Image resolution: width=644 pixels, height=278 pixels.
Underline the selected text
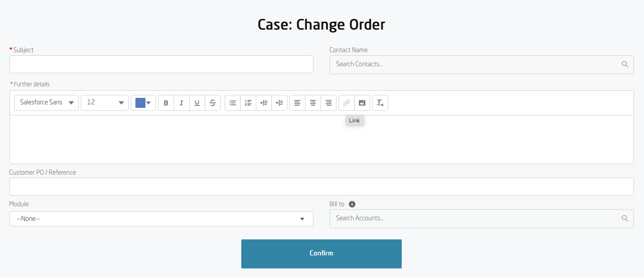coord(197,103)
